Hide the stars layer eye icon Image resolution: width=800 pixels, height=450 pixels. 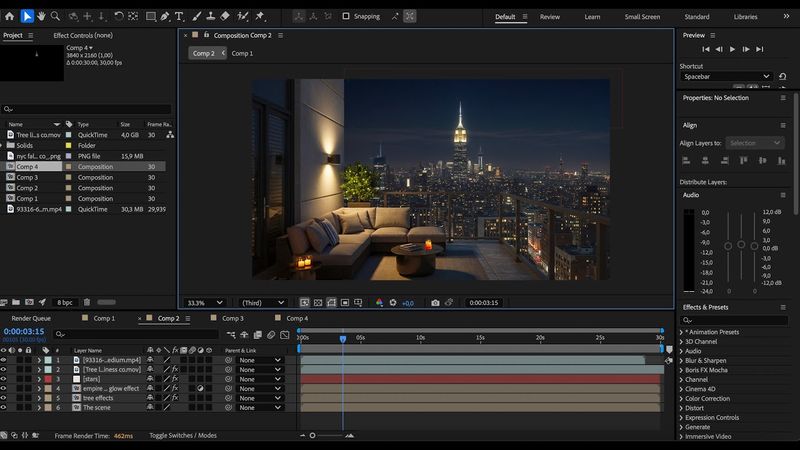coord(4,379)
